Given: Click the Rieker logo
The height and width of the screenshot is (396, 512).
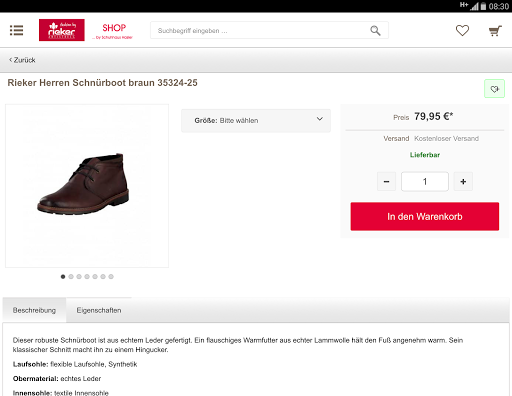Looking at the screenshot, I should (62, 30).
